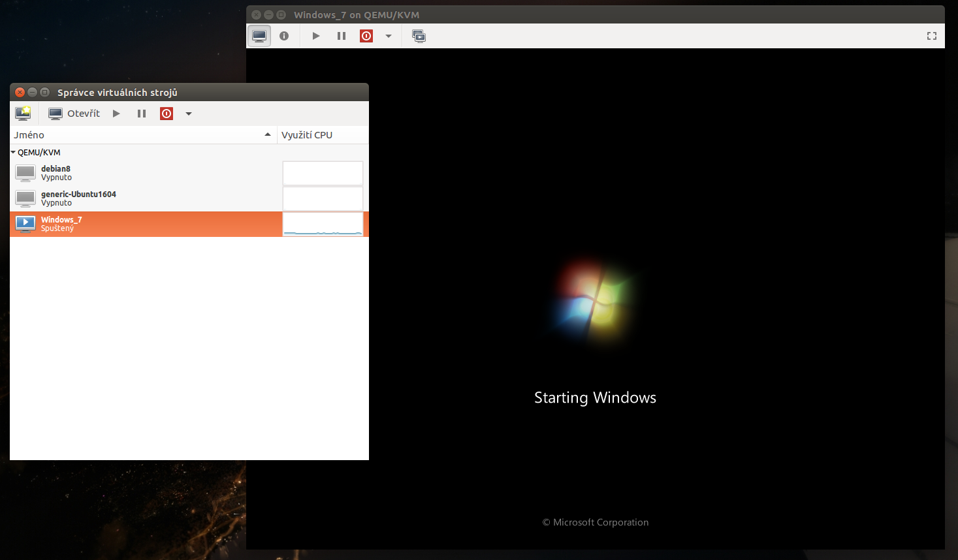Sort the list by the Jméno column header
This screenshot has width=958, height=560.
point(143,135)
